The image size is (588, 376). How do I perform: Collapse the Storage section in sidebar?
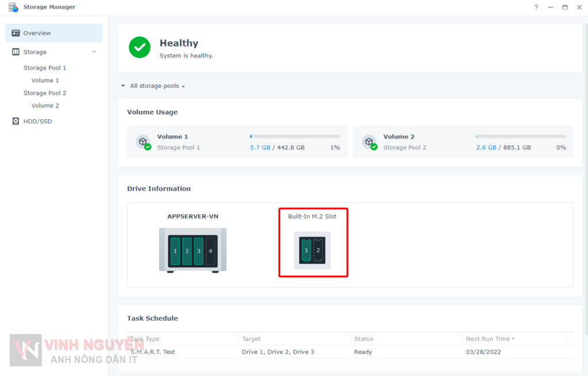coord(94,52)
